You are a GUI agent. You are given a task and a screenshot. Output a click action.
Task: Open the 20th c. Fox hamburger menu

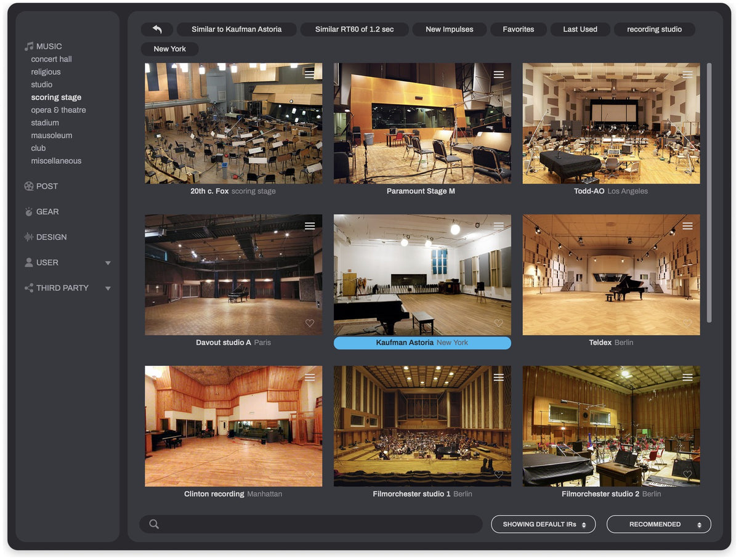tap(310, 75)
